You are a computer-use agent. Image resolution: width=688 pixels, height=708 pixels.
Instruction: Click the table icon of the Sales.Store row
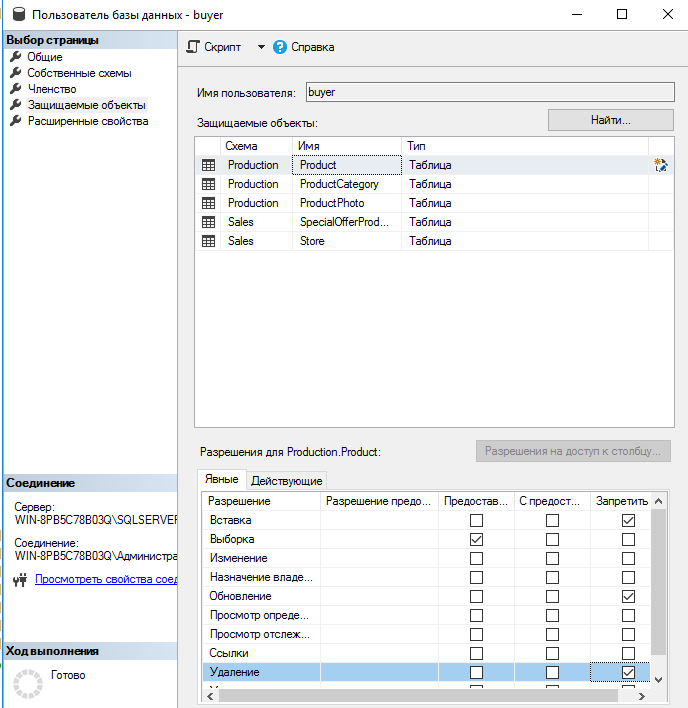[x=208, y=241]
